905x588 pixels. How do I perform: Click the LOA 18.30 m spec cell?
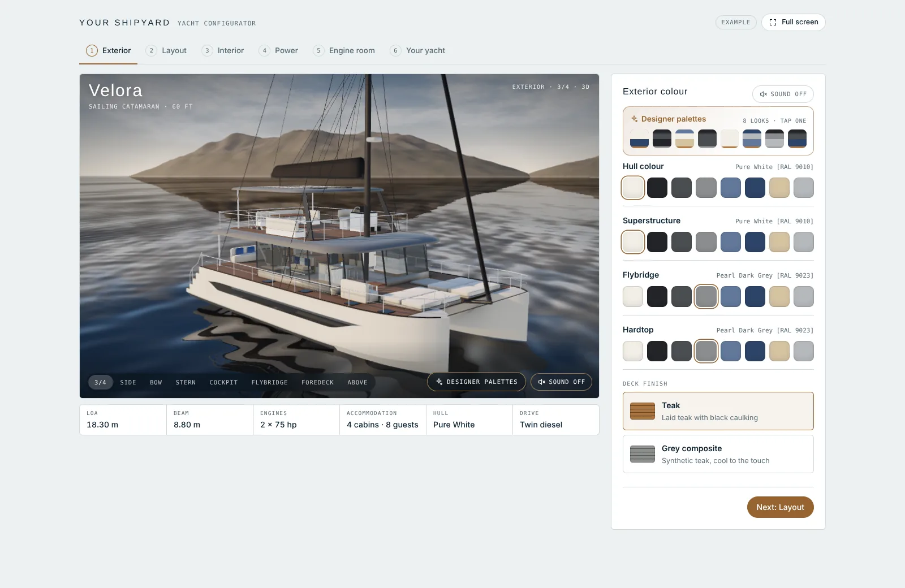(123, 420)
